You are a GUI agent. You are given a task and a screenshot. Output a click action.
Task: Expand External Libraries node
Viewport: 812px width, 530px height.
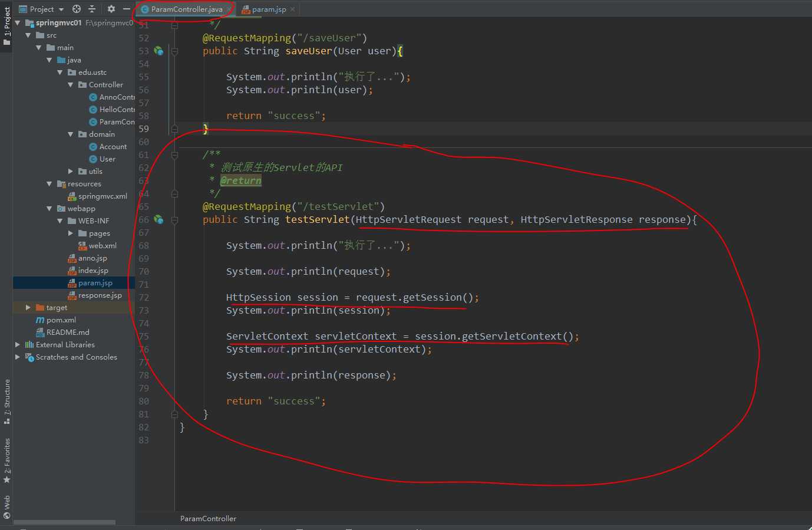coord(18,344)
